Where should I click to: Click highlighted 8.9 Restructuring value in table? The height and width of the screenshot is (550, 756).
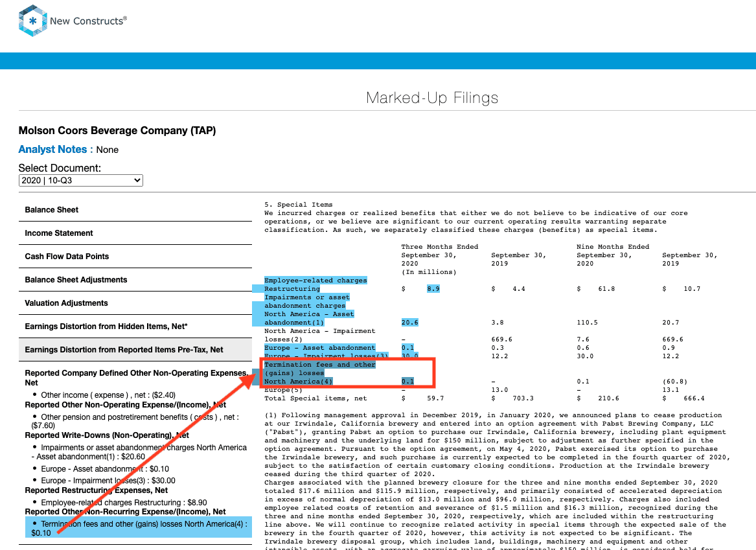click(x=433, y=289)
